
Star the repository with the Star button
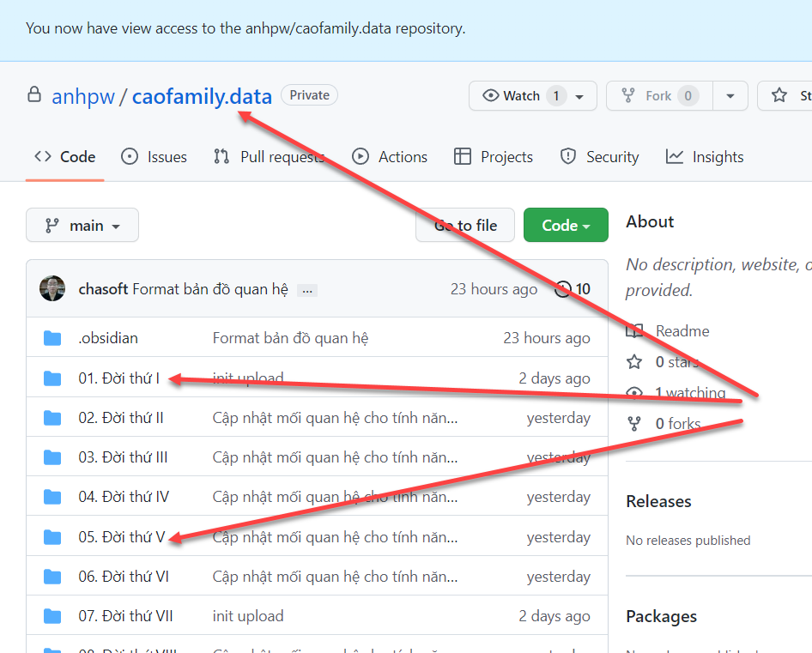coord(785,96)
